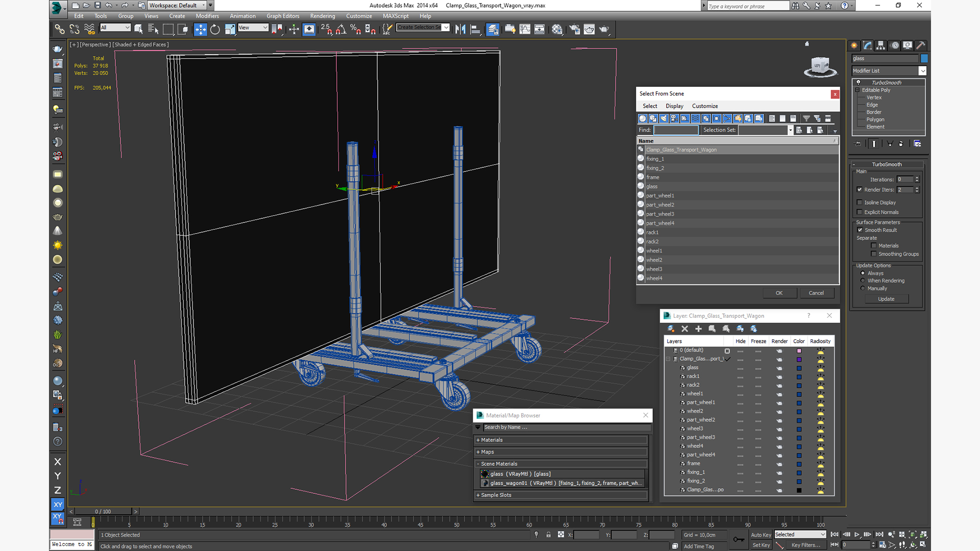Enable Separate by Materials checkbox
Viewport: 980px width, 551px height.
click(874, 246)
